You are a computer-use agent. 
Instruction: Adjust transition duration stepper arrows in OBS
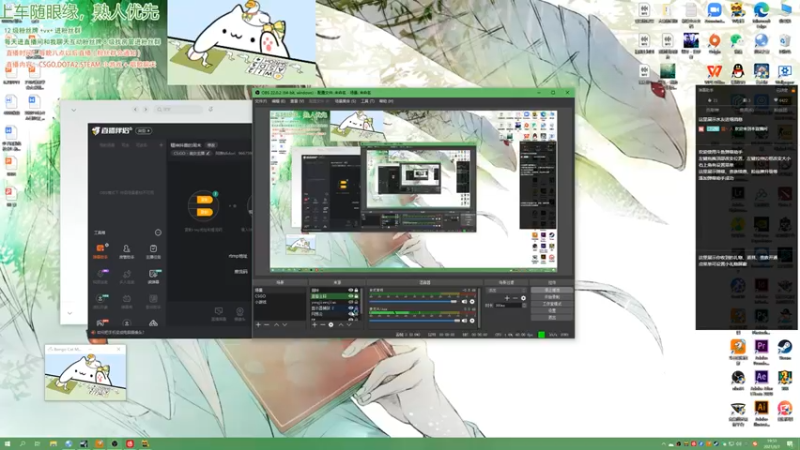(524, 305)
